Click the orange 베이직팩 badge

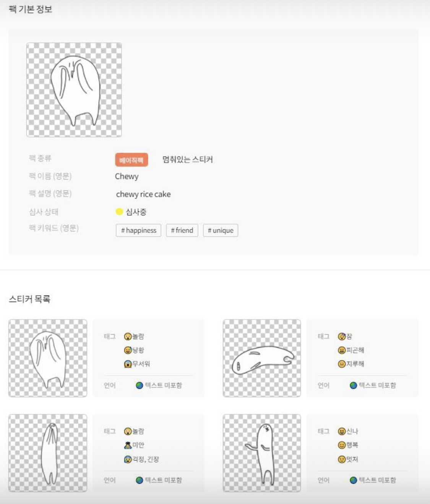point(131,160)
